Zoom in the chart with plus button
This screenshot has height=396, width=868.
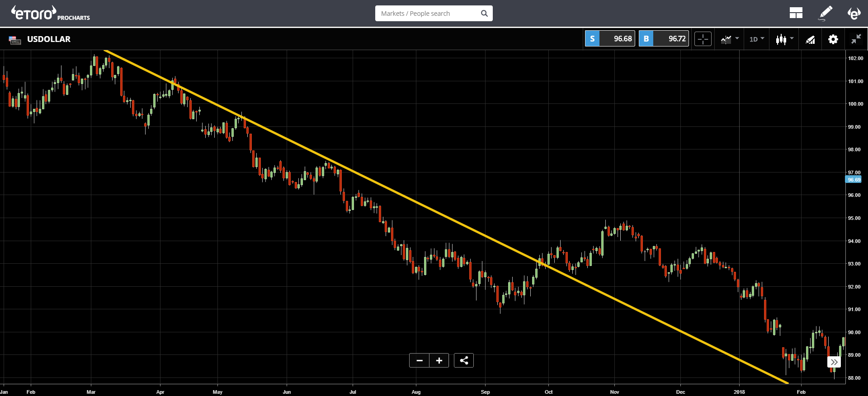(x=439, y=360)
